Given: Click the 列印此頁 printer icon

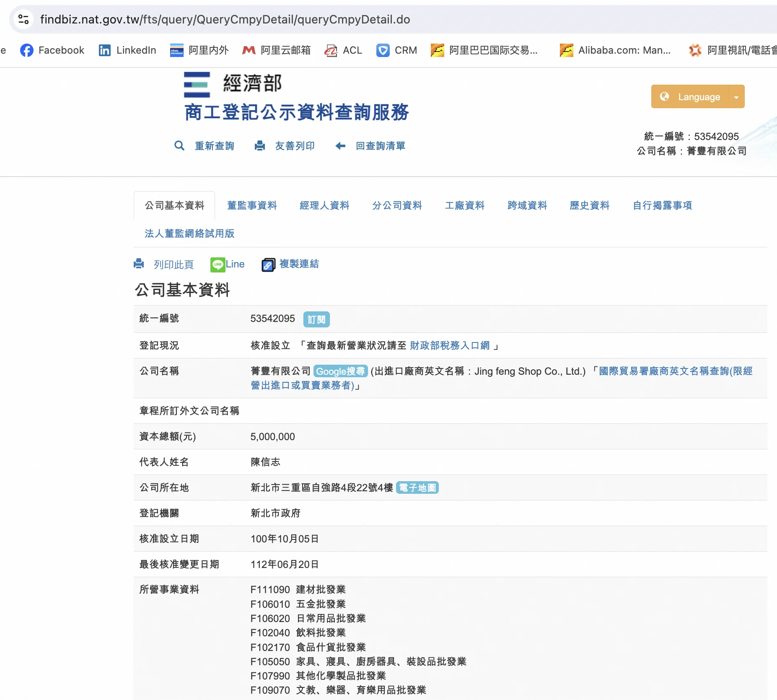Looking at the screenshot, I should tap(139, 264).
